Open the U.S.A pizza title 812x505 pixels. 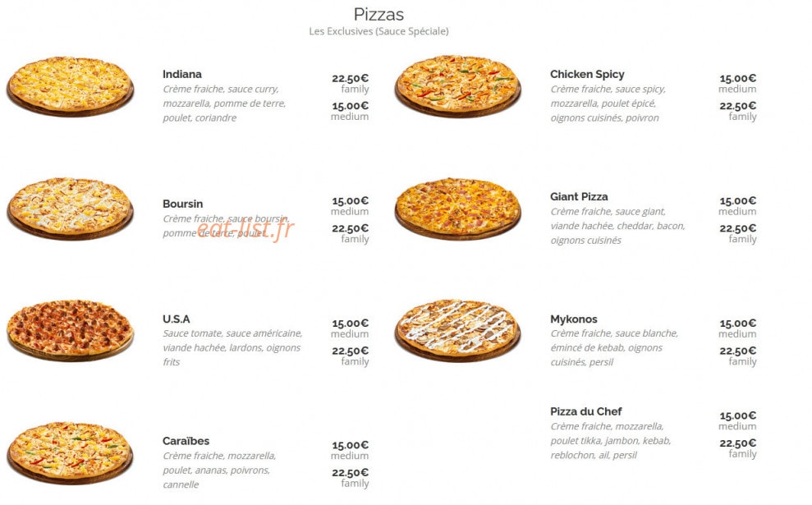(x=176, y=319)
